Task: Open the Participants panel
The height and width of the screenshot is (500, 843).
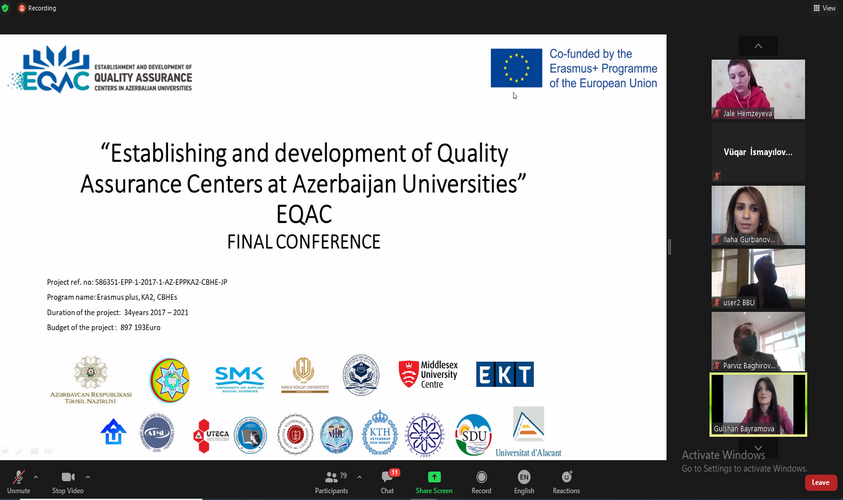Action: point(332,481)
